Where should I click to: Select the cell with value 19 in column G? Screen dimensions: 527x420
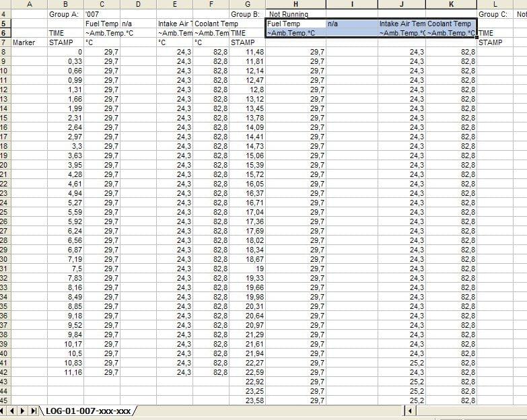click(x=248, y=269)
